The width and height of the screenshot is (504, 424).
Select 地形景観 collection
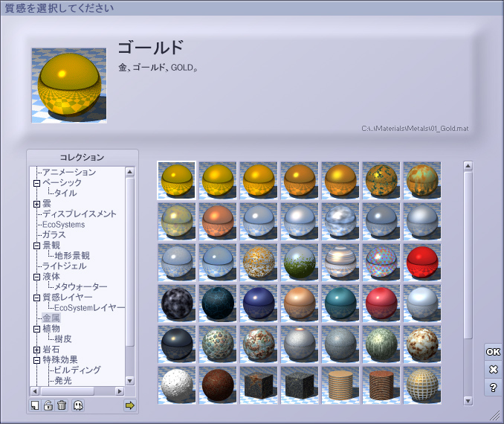coord(72,256)
